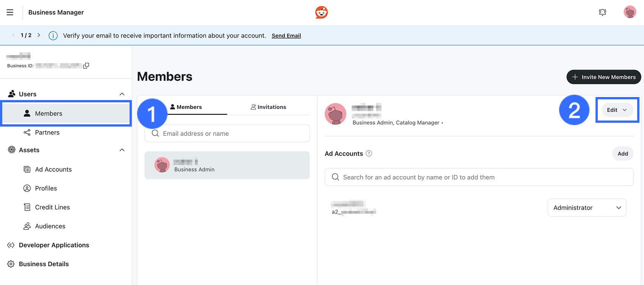
Task: Select the Business Admin member card
Action: coord(227,166)
